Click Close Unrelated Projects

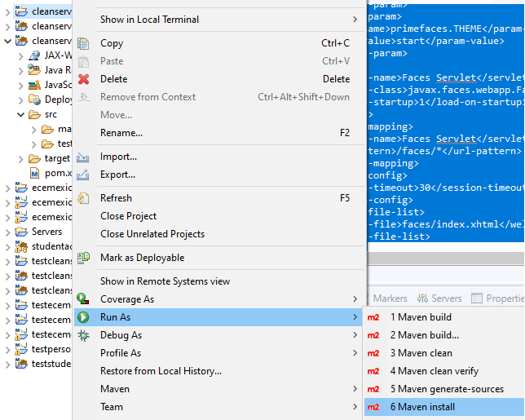pyautogui.click(x=152, y=234)
